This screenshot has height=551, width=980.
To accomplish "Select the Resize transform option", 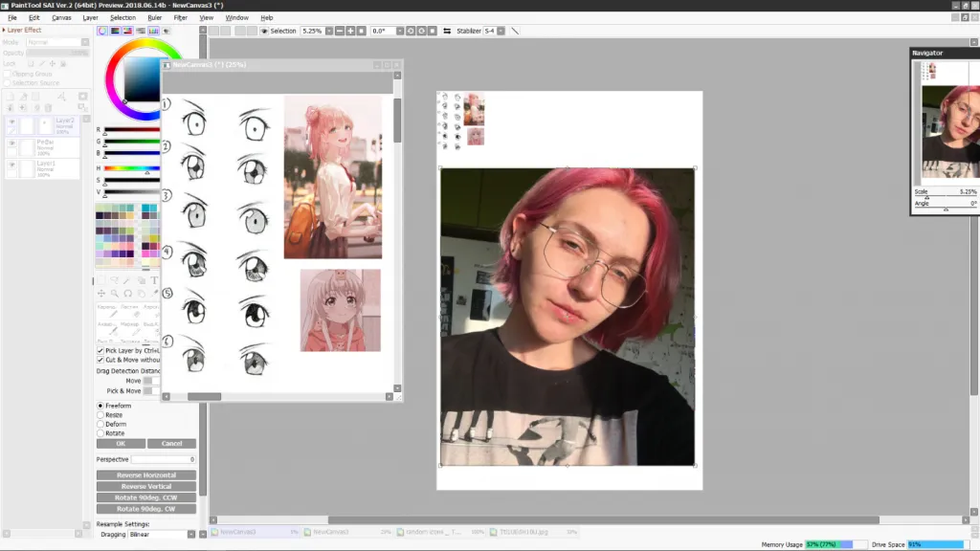I will tap(100, 415).
